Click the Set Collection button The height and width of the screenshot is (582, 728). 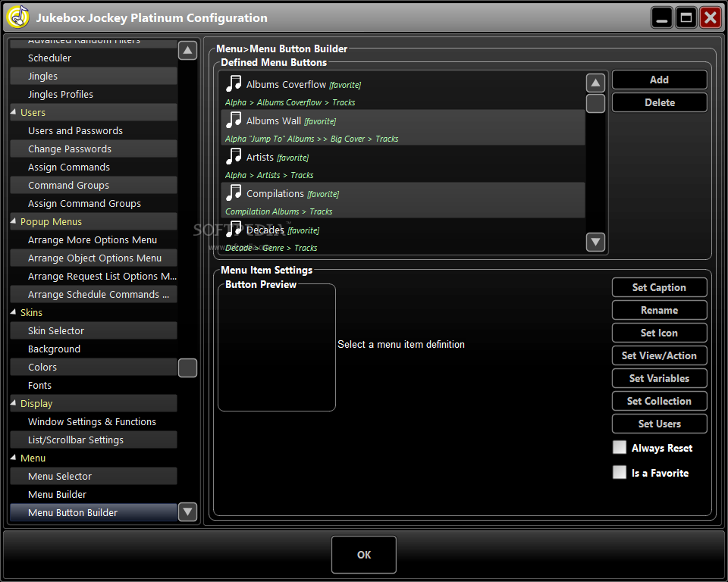(659, 401)
